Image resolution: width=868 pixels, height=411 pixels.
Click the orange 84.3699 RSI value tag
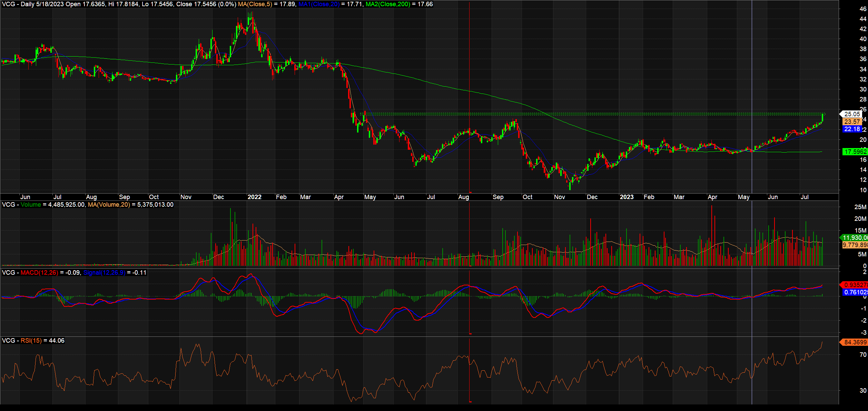(855, 342)
